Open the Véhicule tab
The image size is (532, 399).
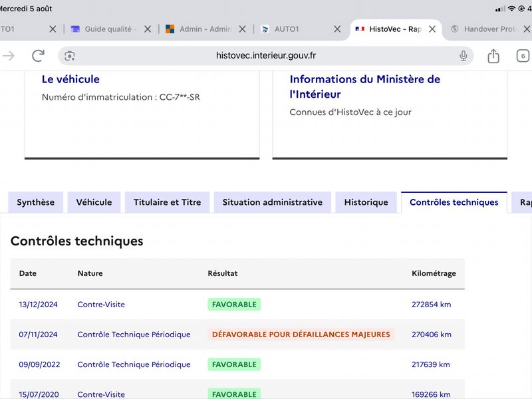(94, 202)
